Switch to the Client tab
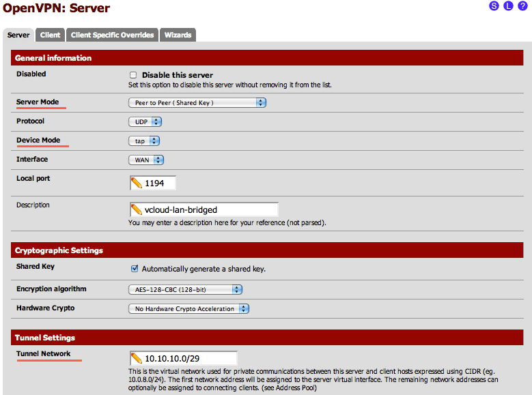The image size is (532, 395). click(x=50, y=35)
